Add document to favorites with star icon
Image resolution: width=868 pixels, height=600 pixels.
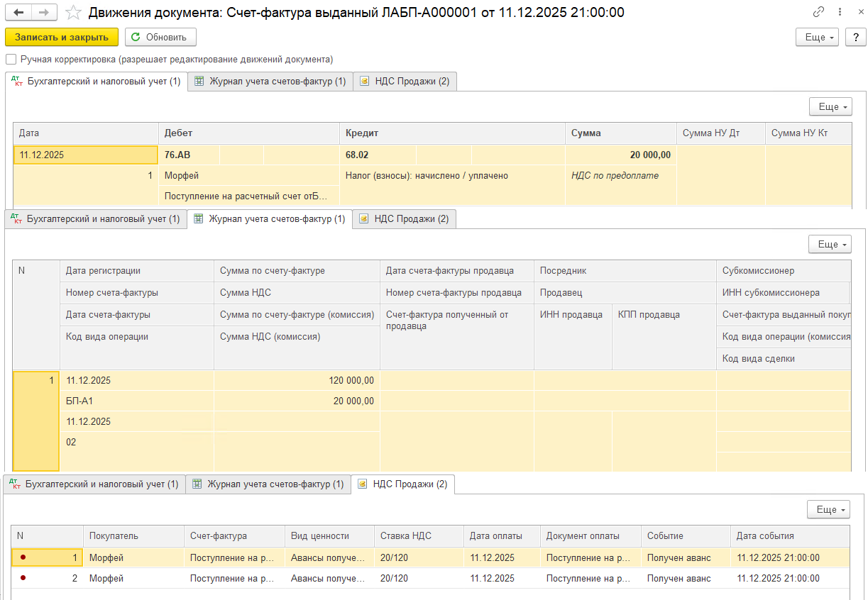tap(72, 12)
